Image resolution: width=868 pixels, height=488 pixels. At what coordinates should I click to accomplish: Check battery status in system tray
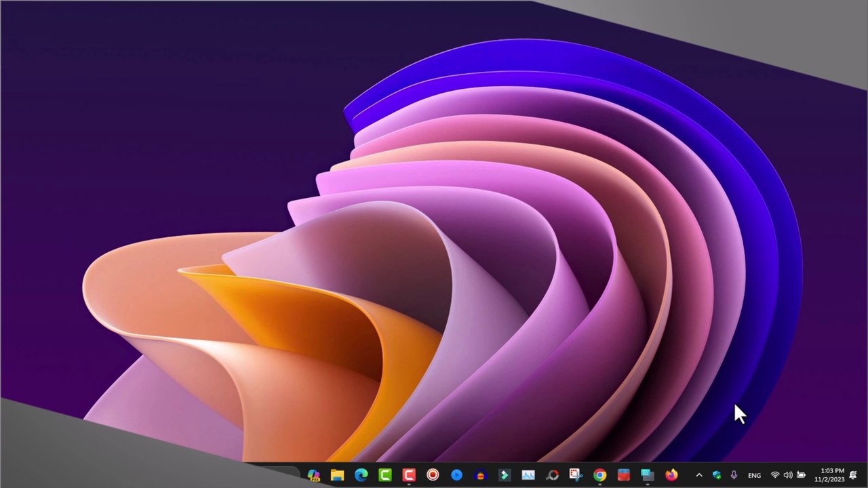801,475
